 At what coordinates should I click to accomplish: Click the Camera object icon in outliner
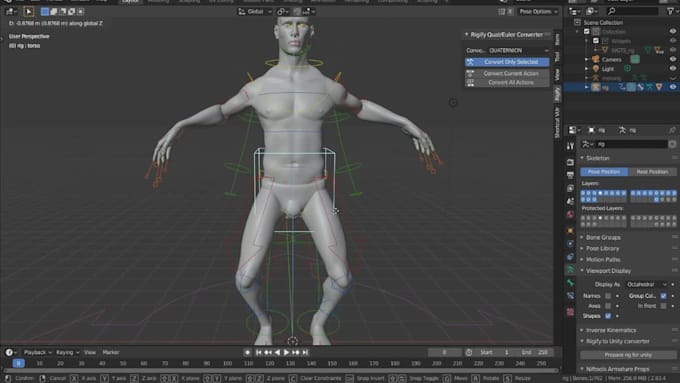(596, 59)
